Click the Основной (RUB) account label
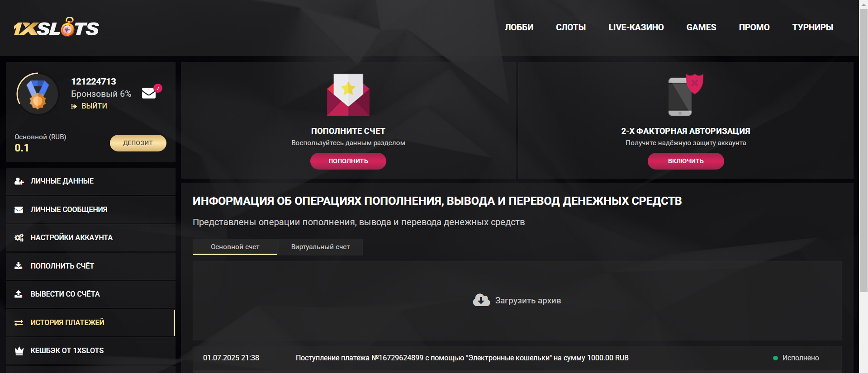This screenshot has height=373, width=868. click(40, 137)
